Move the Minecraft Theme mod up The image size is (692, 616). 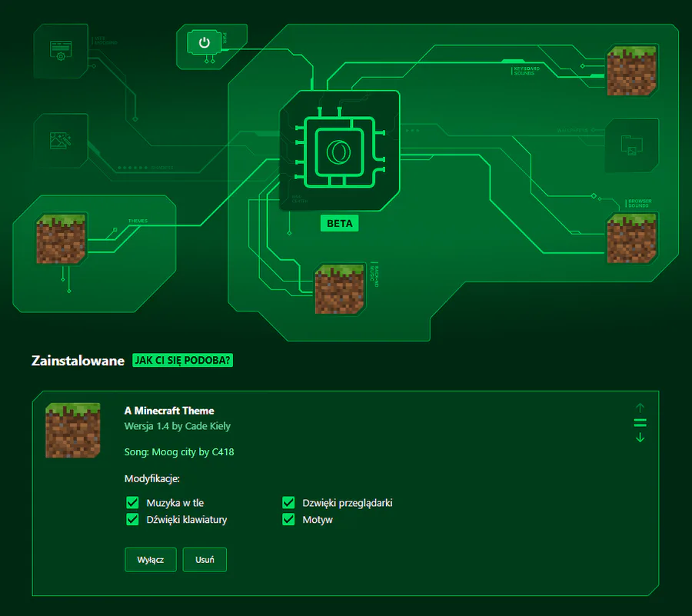[x=640, y=408]
